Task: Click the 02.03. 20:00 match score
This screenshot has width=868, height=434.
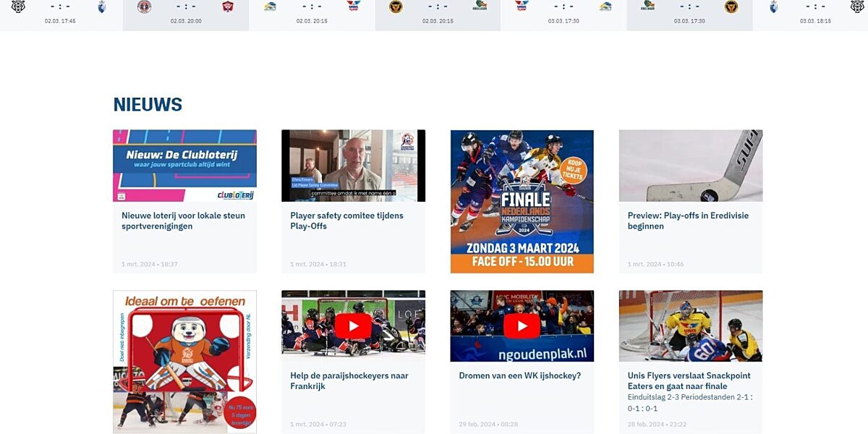Action: tap(186, 7)
